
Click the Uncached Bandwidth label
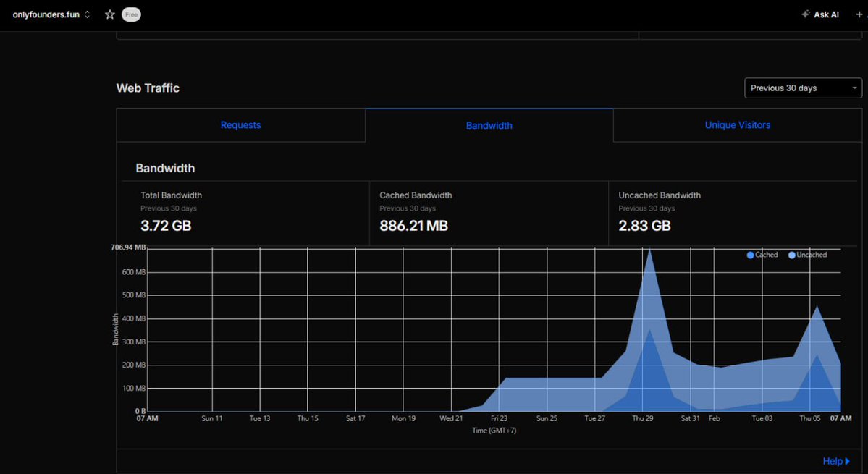660,195
